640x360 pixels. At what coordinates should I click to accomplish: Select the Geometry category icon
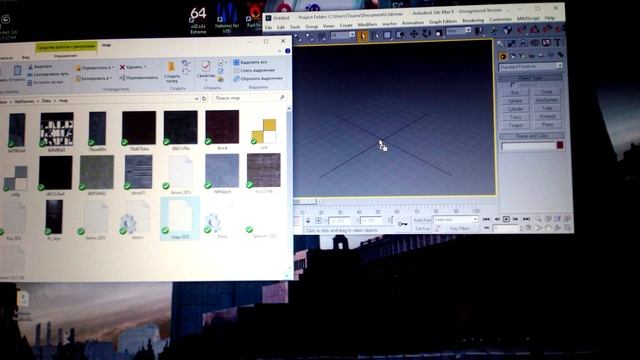click(503, 57)
